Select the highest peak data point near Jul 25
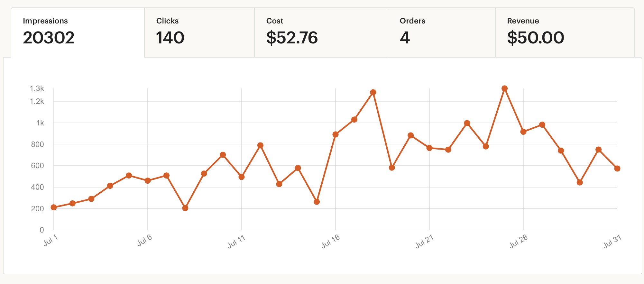The width and height of the screenshot is (644, 284). point(504,88)
